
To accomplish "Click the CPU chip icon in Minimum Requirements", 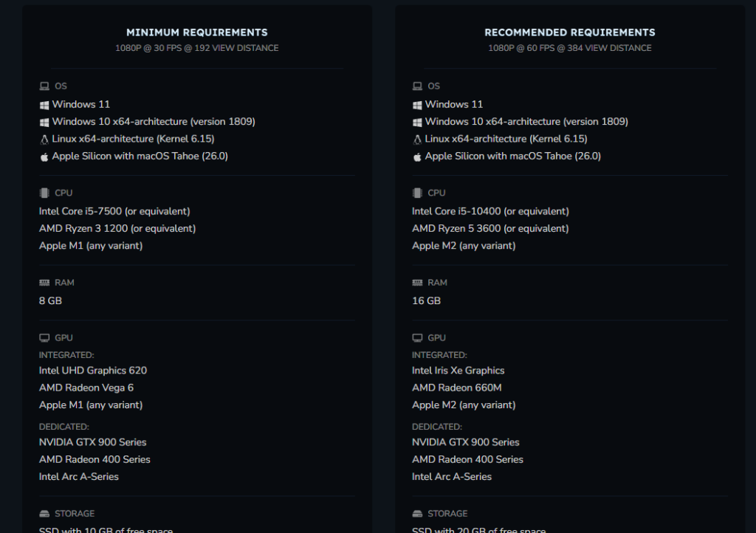I will 44,193.
